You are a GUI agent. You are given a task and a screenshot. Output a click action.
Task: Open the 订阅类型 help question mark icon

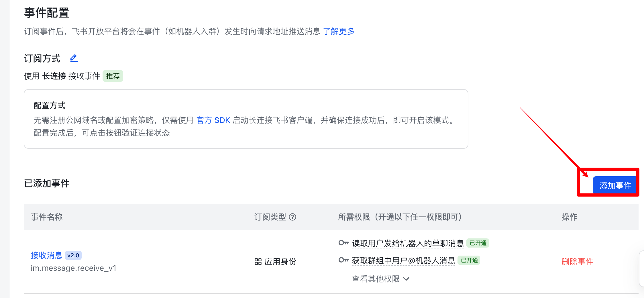click(293, 217)
